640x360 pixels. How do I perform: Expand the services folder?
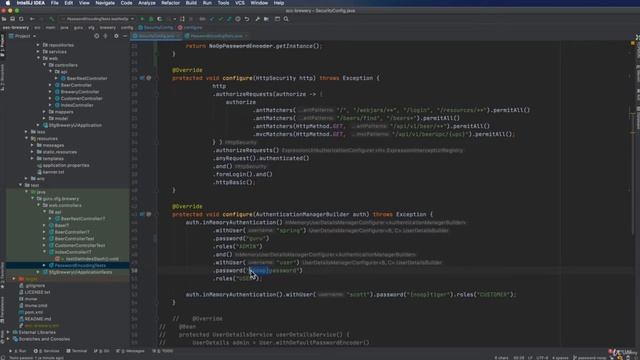(x=38, y=52)
